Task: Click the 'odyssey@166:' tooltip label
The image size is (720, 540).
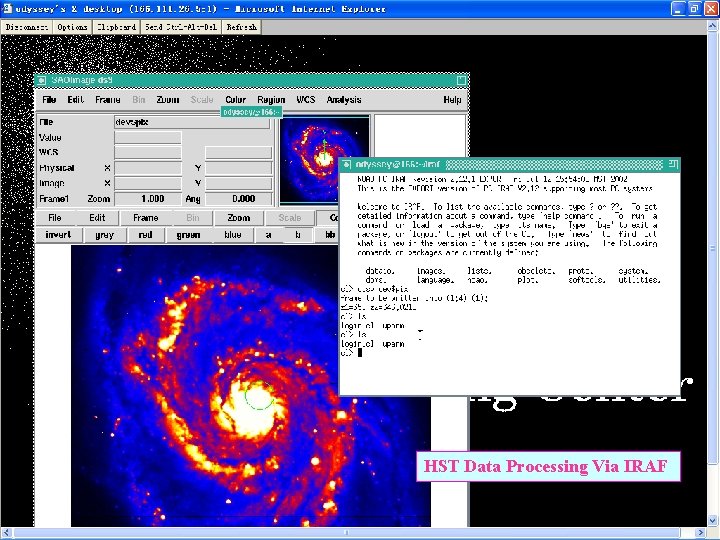Action: (251, 112)
